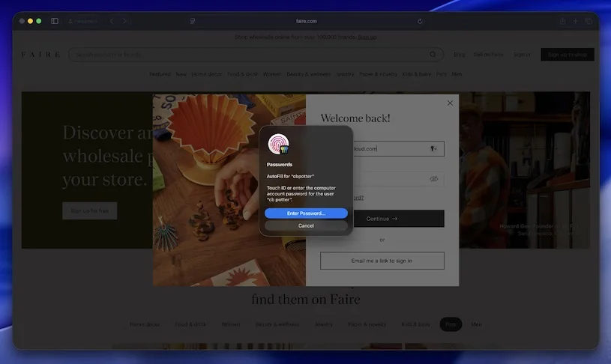611x364 pixels.
Task: Open the Featured category menu
Action: (160, 74)
